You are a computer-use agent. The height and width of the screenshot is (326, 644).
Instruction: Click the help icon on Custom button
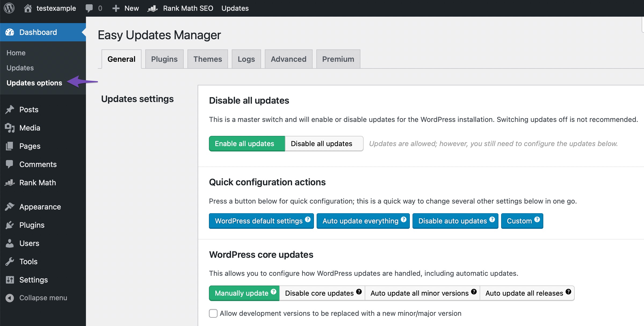(537, 219)
